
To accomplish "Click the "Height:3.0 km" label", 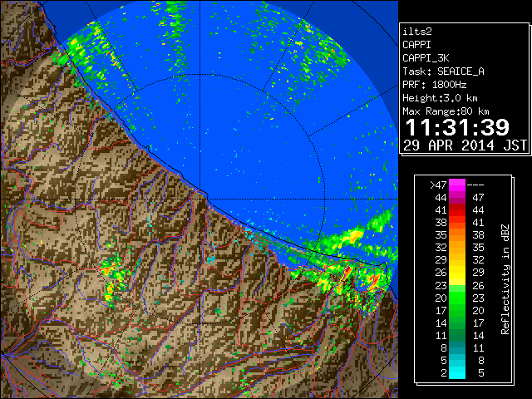I will coord(440,98).
